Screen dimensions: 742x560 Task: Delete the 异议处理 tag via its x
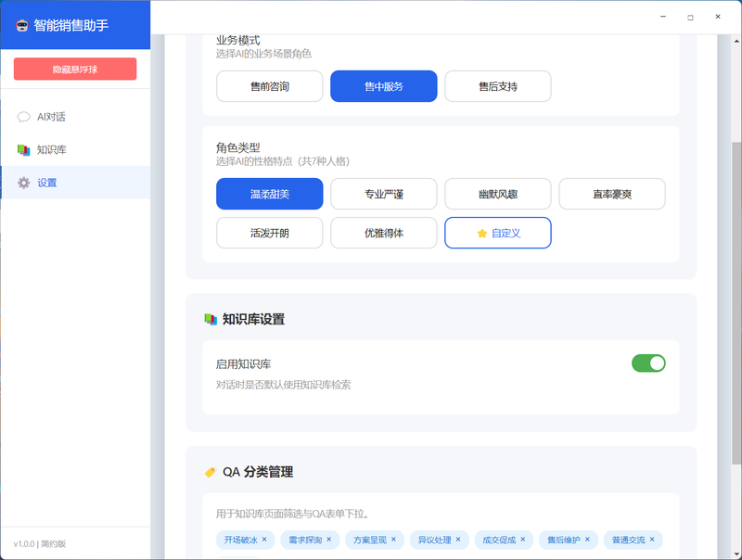tap(457, 539)
